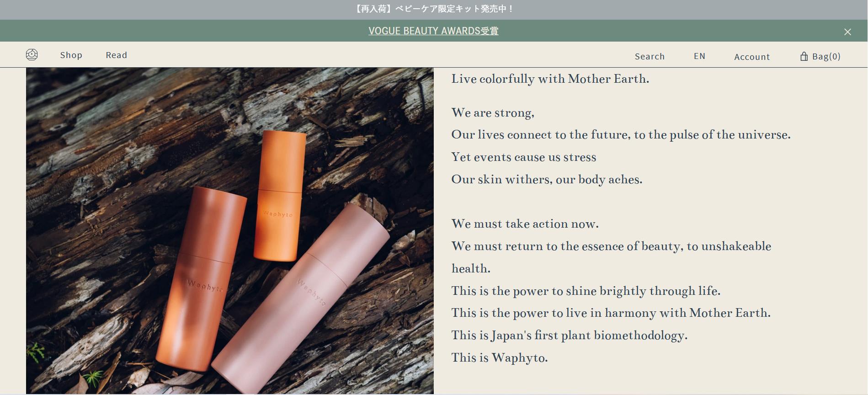Click the 'Our skin withers, our body aches.' line
Viewport: 868px width, 395px height.
click(547, 179)
